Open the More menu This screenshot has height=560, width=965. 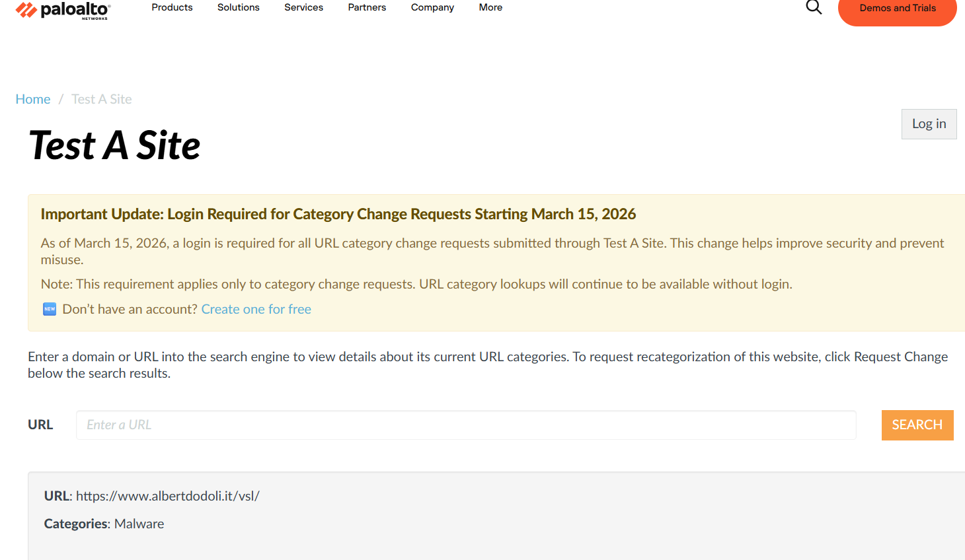coord(490,7)
